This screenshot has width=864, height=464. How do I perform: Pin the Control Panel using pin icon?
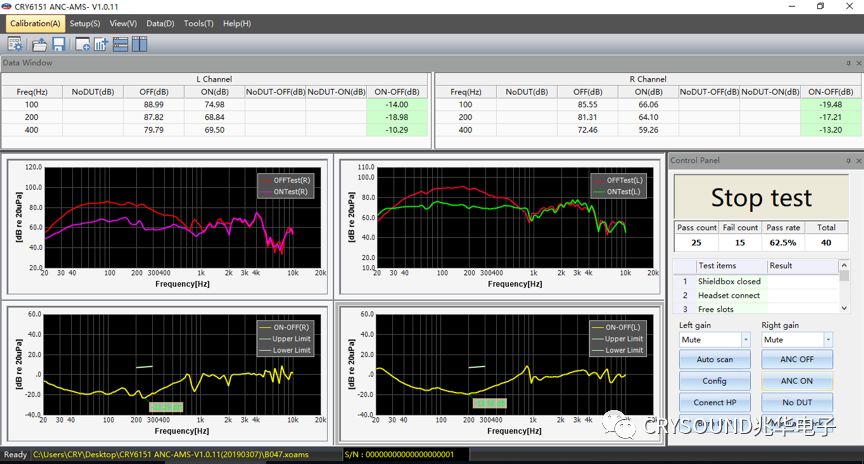(x=846, y=160)
